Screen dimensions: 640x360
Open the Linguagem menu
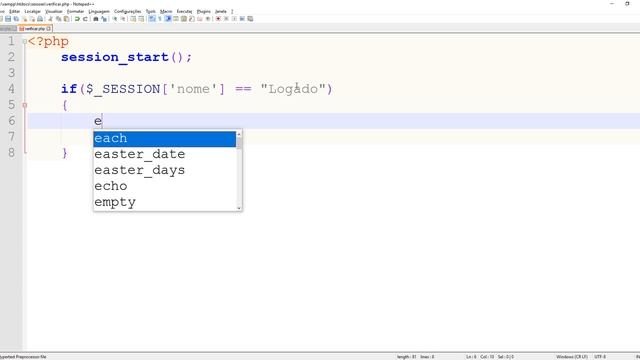coord(99,11)
